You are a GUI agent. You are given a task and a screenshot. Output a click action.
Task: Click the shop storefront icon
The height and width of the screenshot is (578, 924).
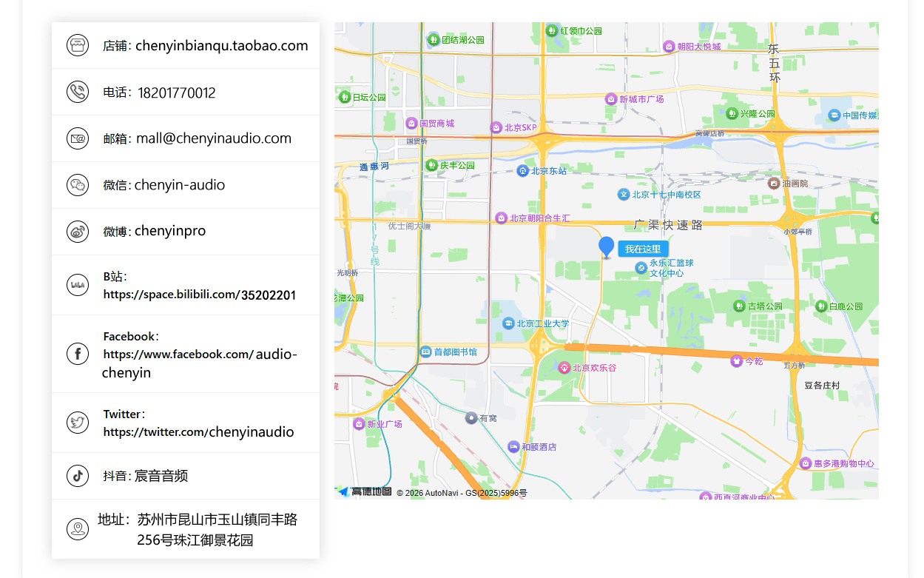tap(78, 45)
